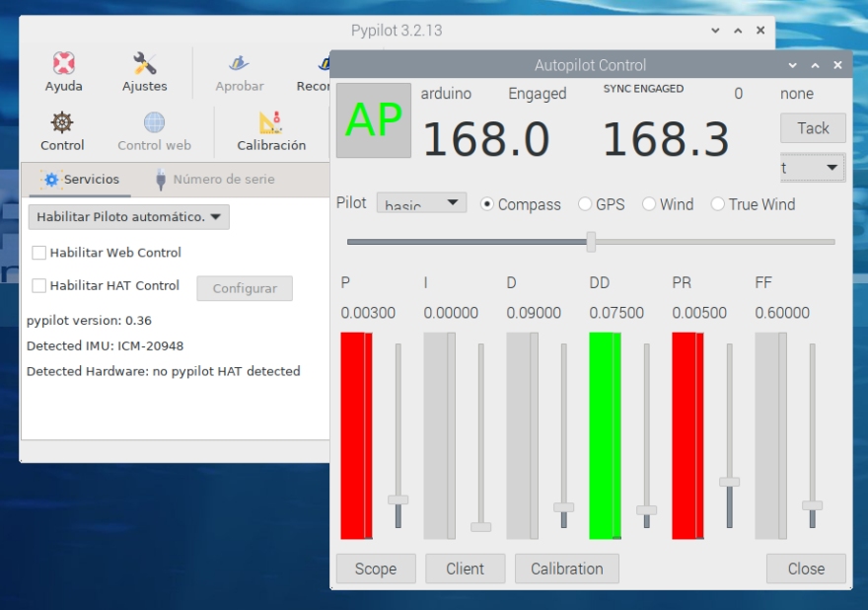Screen dimensions: 868x610
Task: Expand the dropdown below the Tack button
Action: (813, 167)
